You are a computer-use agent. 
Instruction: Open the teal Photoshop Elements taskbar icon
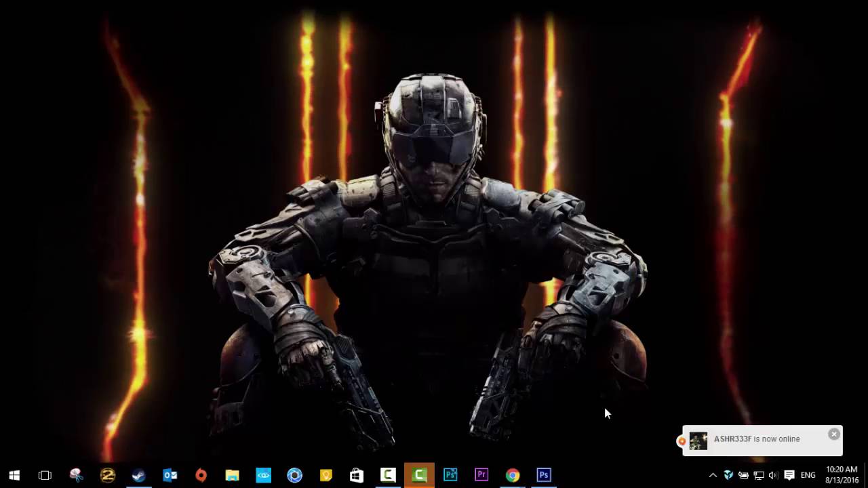click(450, 475)
